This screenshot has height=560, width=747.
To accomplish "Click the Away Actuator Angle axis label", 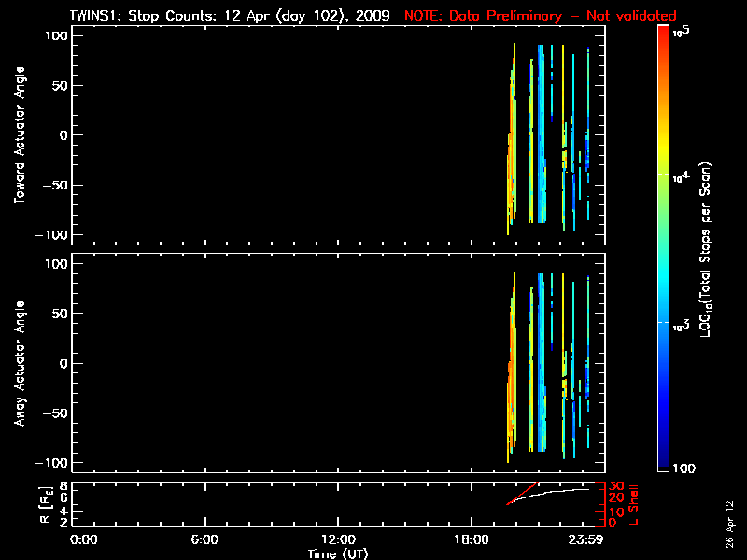I will tap(19, 364).
